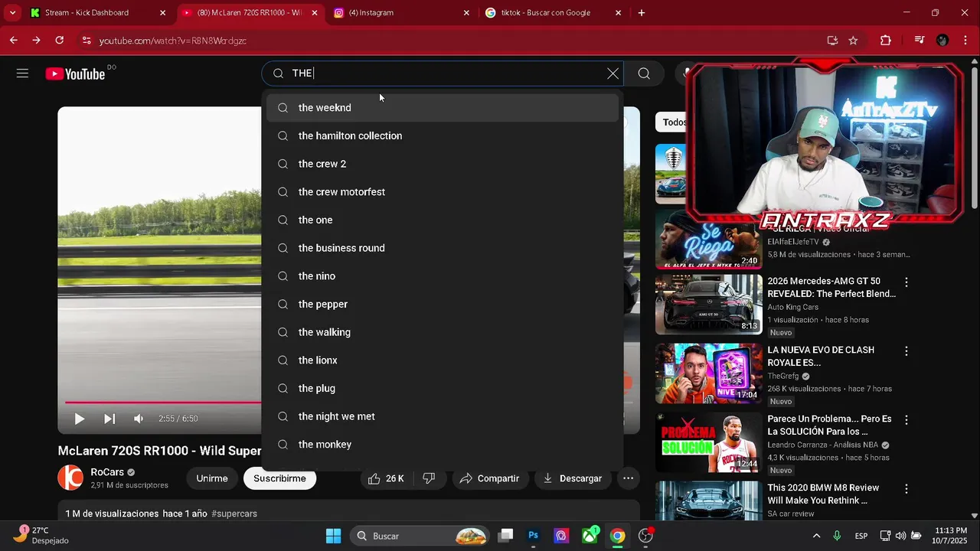The image size is (980, 551).
Task: Play the McLaren video
Action: [79, 419]
